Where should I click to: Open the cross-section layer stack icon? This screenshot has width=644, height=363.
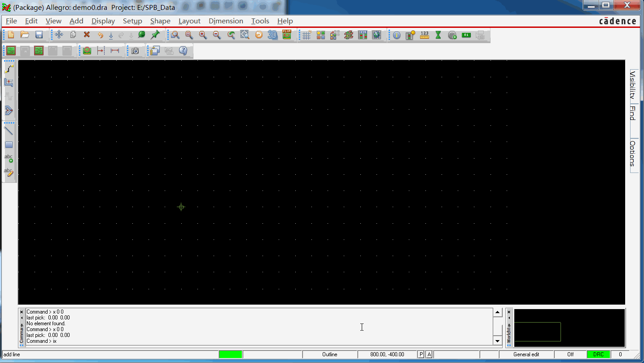click(x=348, y=35)
